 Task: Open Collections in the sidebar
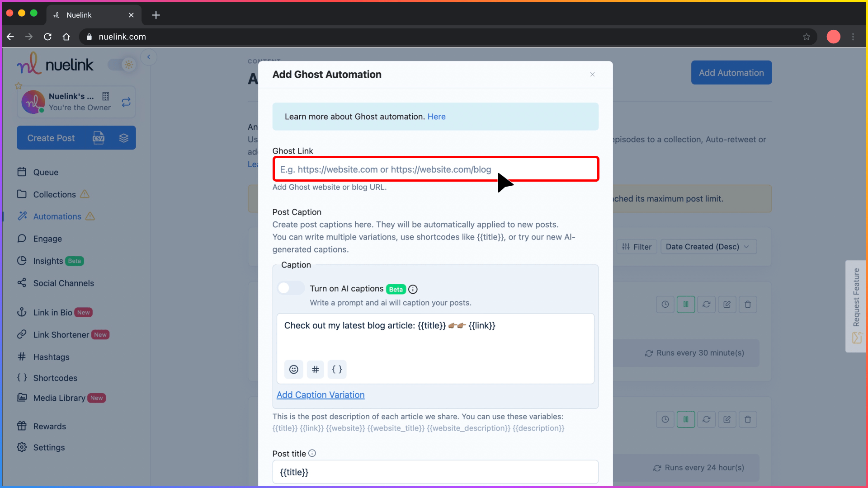pos(54,194)
